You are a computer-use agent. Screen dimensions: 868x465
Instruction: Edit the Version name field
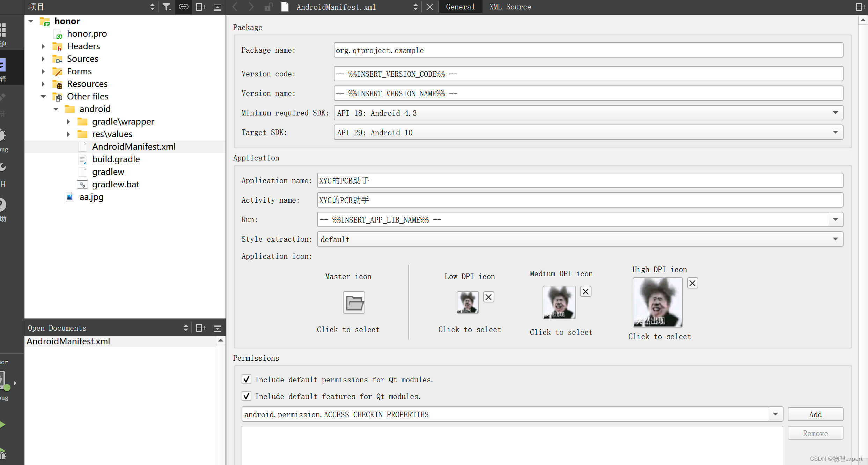tap(588, 93)
